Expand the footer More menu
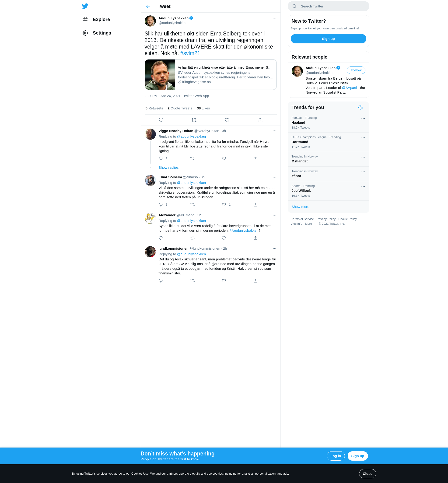 click(x=310, y=224)
